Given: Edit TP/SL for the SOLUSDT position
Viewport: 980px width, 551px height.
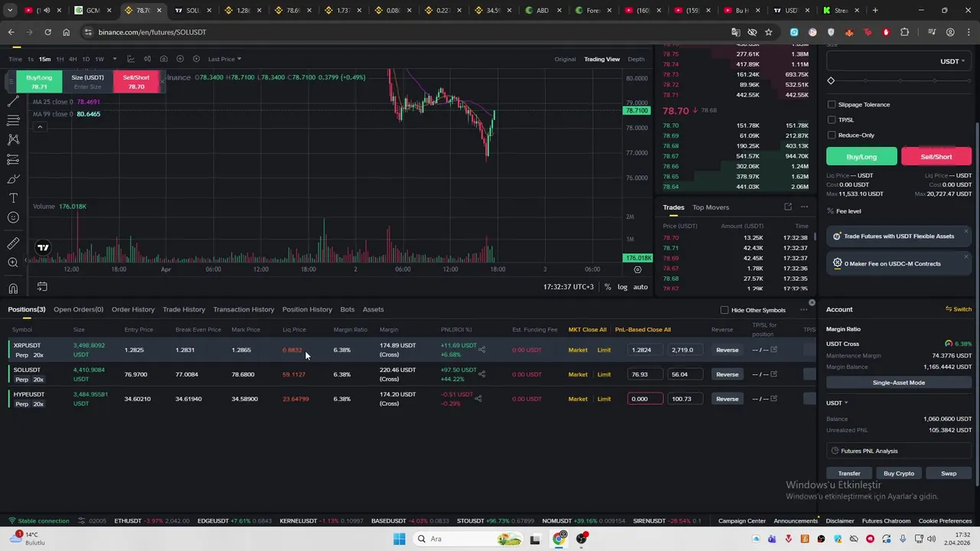Looking at the screenshot, I should 774,374.
